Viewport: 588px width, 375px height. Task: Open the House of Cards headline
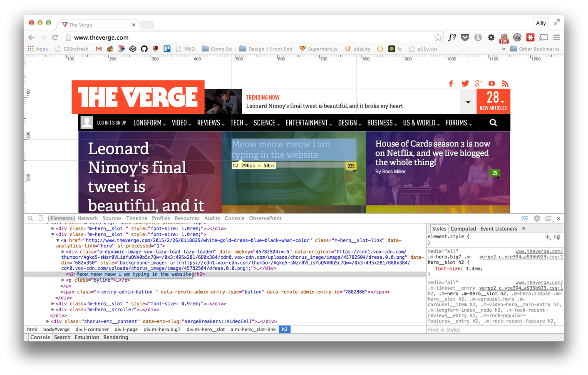click(x=433, y=153)
